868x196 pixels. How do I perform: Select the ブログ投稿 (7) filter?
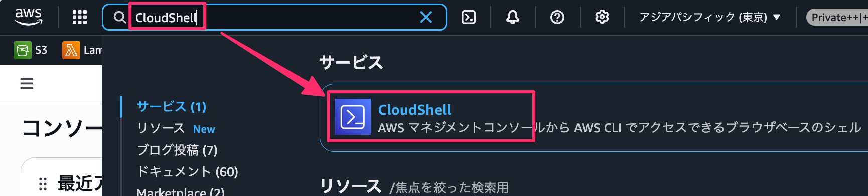click(x=177, y=150)
